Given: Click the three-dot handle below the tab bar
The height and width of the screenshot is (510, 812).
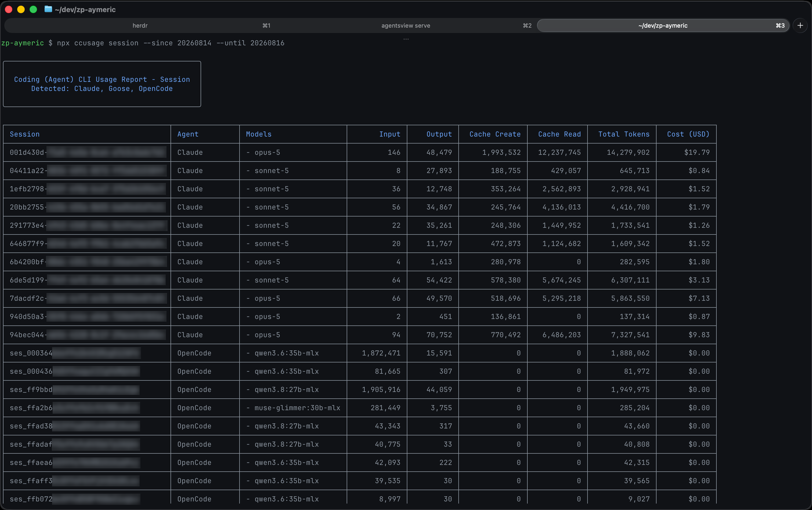Looking at the screenshot, I should click(x=406, y=39).
